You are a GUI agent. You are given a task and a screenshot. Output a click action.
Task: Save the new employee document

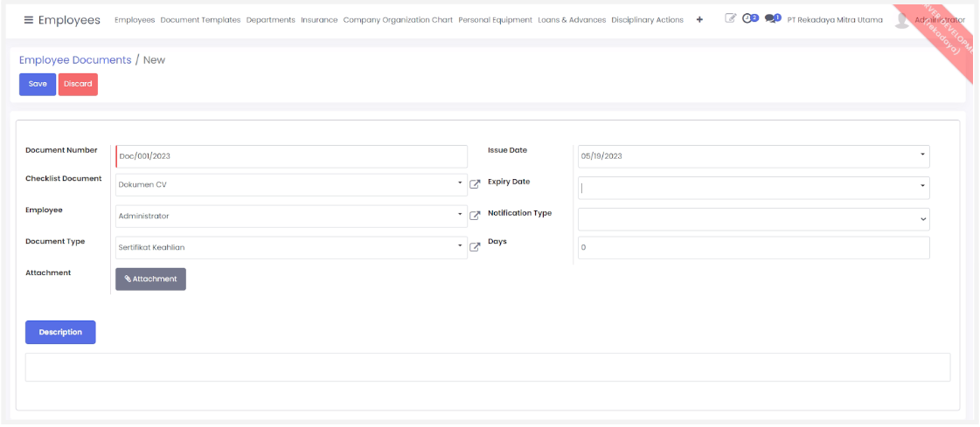pyautogui.click(x=38, y=84)
